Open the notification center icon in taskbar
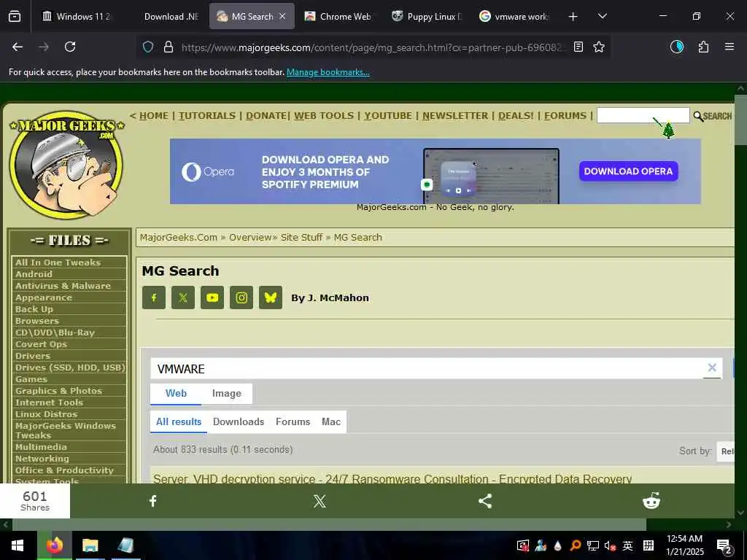The image size is (747, 560). [724, 546]
